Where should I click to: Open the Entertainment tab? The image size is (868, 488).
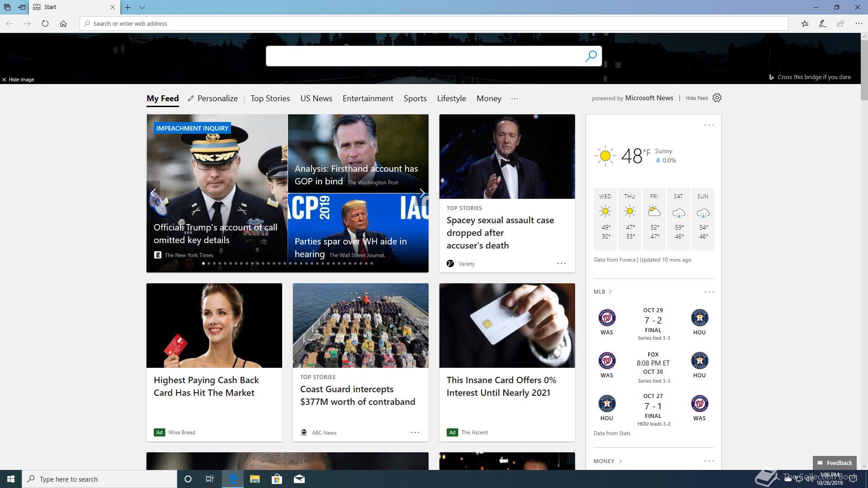point(368,99)
